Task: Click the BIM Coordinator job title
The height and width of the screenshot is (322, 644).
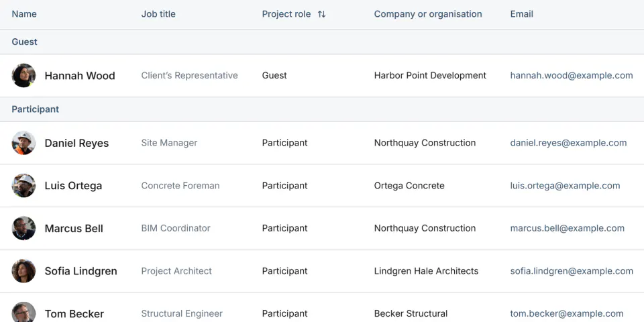Action: [176, 228]
